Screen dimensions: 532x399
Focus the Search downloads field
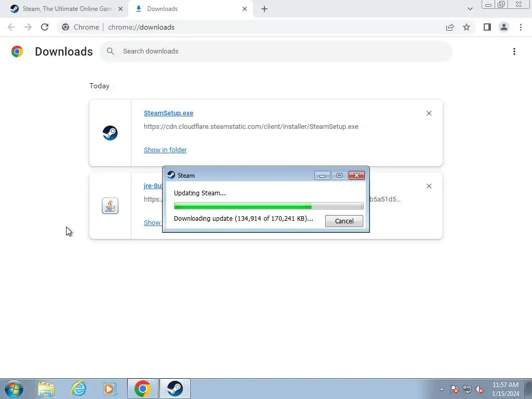click(276, 51)
